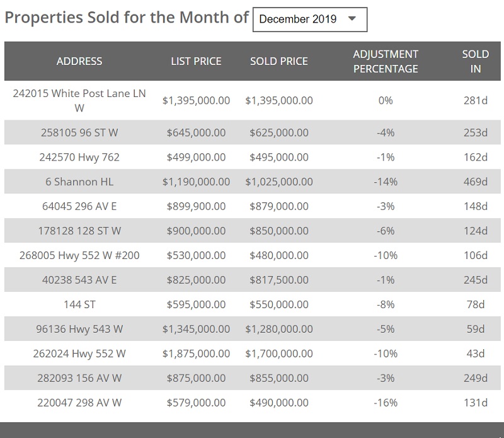Click the ADJUSTMENT PERCENTAGE column header
The width and height of the screenshot is (504, 438).
386,61
